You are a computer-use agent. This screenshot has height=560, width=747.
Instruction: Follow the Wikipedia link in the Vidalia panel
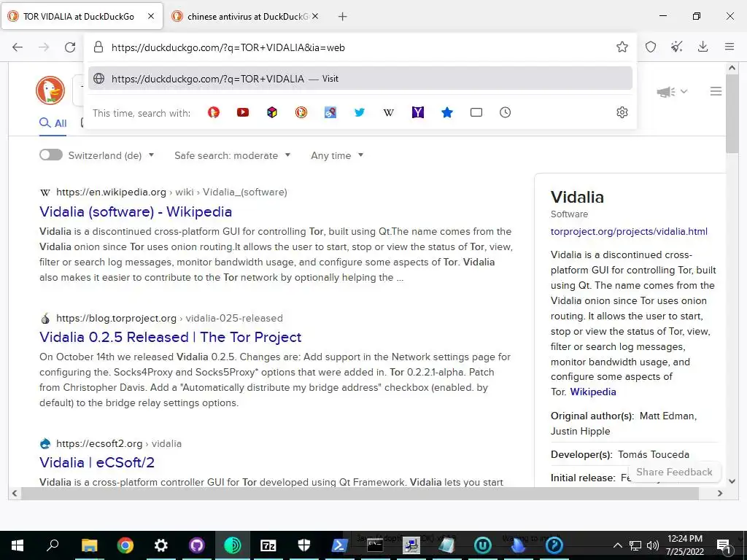[x=593, y=392]
